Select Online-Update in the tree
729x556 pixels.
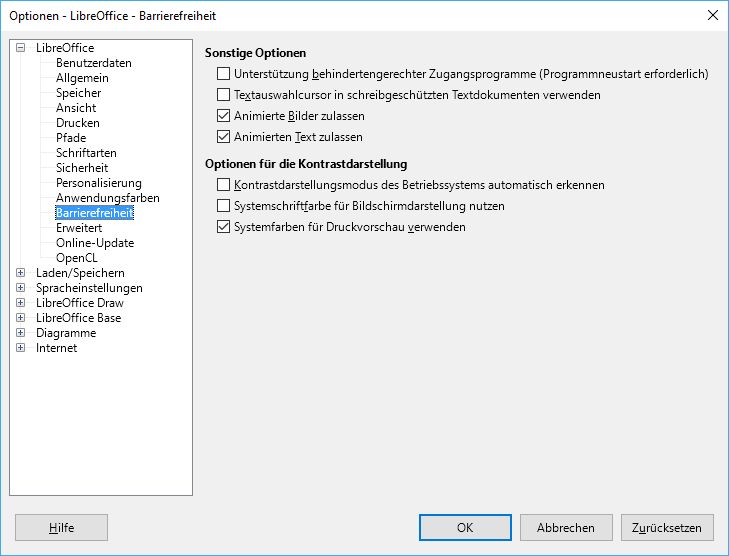95,243
